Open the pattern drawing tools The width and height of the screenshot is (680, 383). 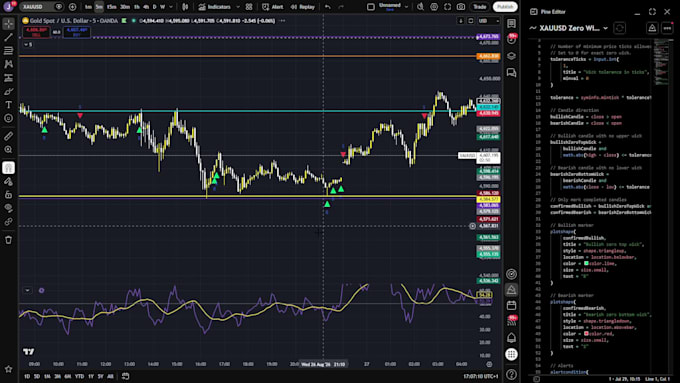pyautogui.click(x=8, y=64)
